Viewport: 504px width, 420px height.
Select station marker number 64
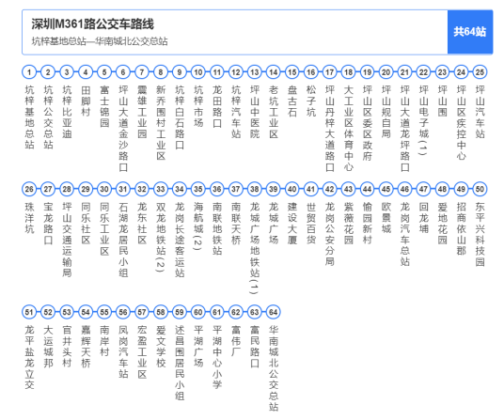tap(274, 312)
